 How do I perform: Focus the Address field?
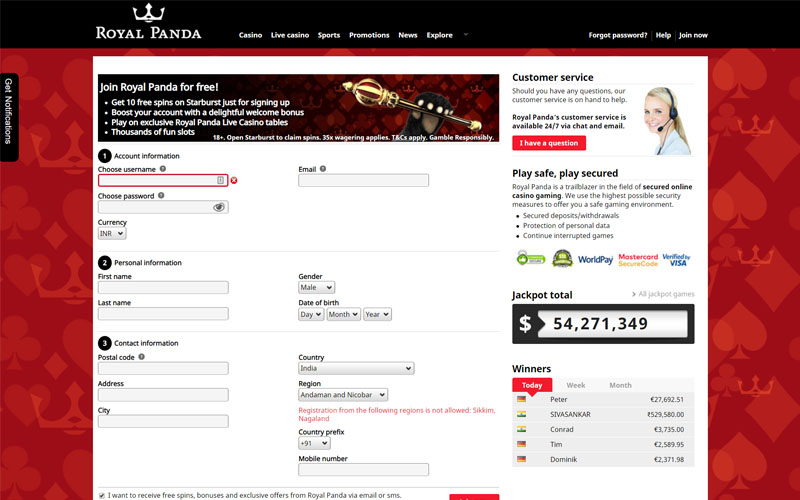point(163,394)
